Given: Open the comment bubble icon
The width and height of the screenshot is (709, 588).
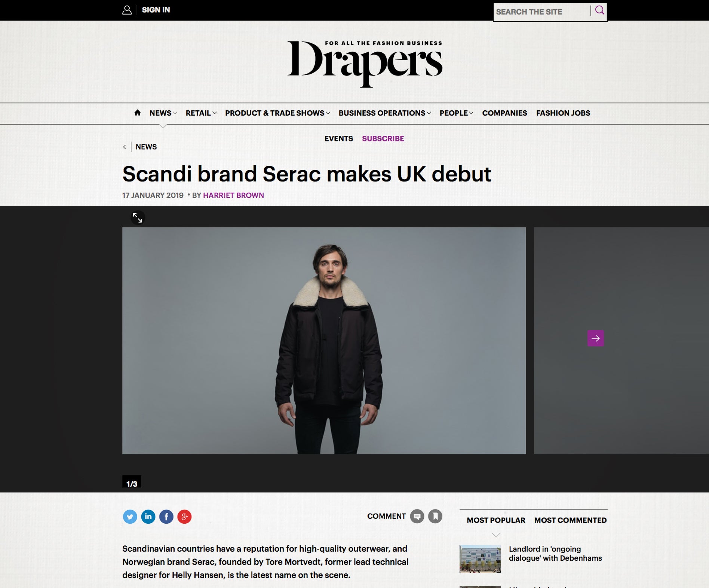Looking at the screenshot, I should pos(417,516).
